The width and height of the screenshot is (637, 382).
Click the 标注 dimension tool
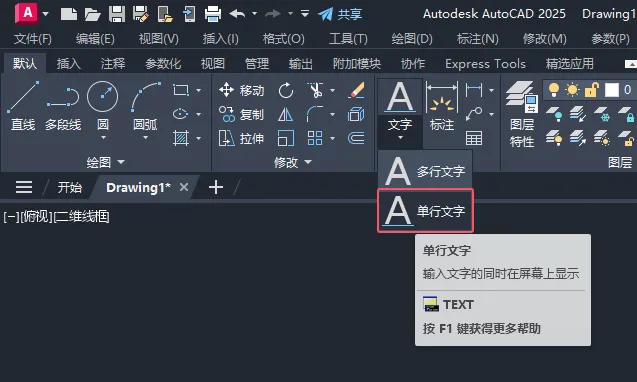[442, 106]
